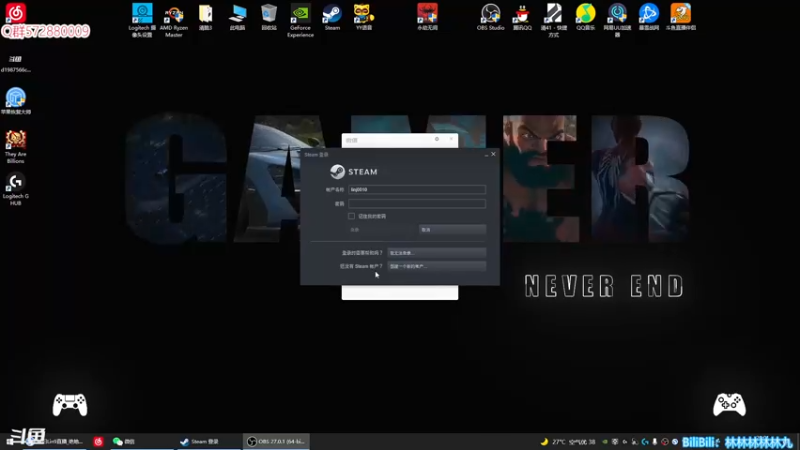Click the Cancel button in Steam login
Viewport: 800px width, 450px height.
pyautogui.click(x=453, y=230)
